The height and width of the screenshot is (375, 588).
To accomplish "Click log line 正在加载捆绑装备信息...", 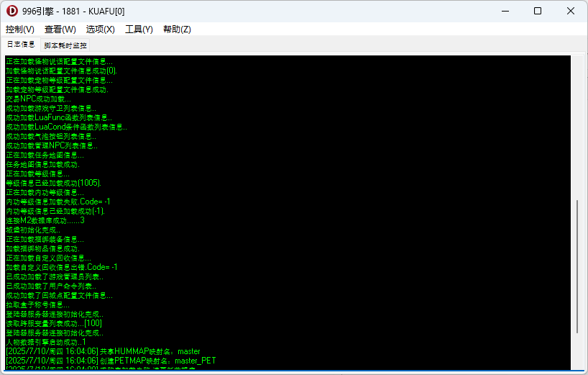I will coord(45,240).
